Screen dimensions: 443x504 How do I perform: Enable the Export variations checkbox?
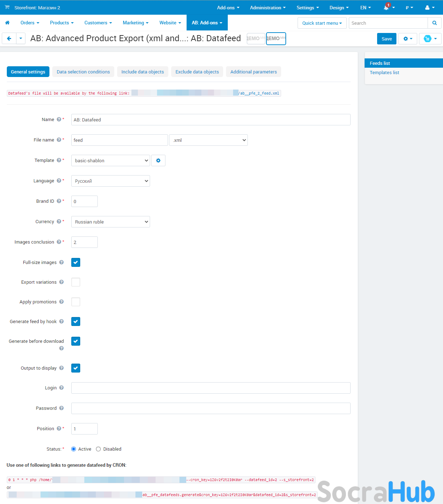76,282
